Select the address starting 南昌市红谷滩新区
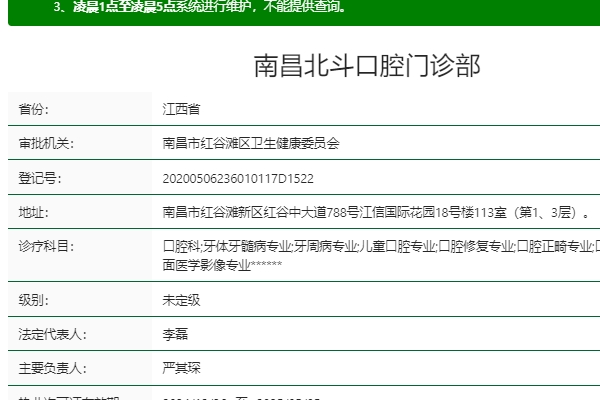Viewport: 600px width, 400px height. [x=377, y=212]
